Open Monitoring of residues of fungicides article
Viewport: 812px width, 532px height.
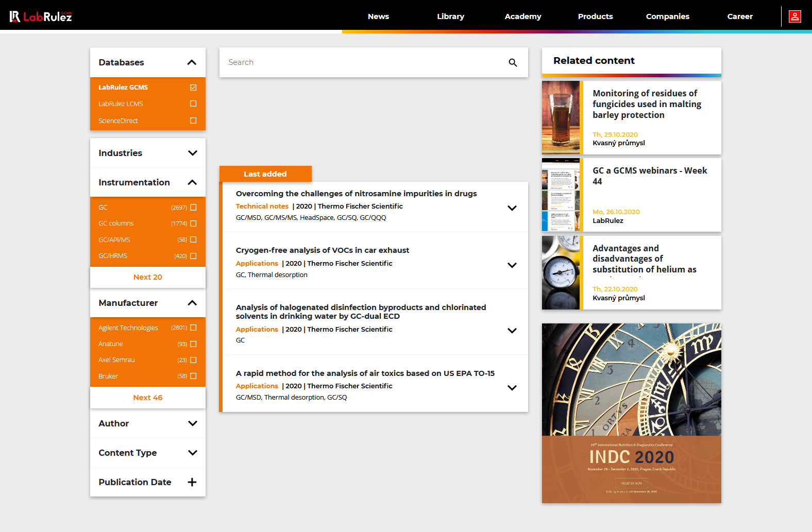click(647, 104)
